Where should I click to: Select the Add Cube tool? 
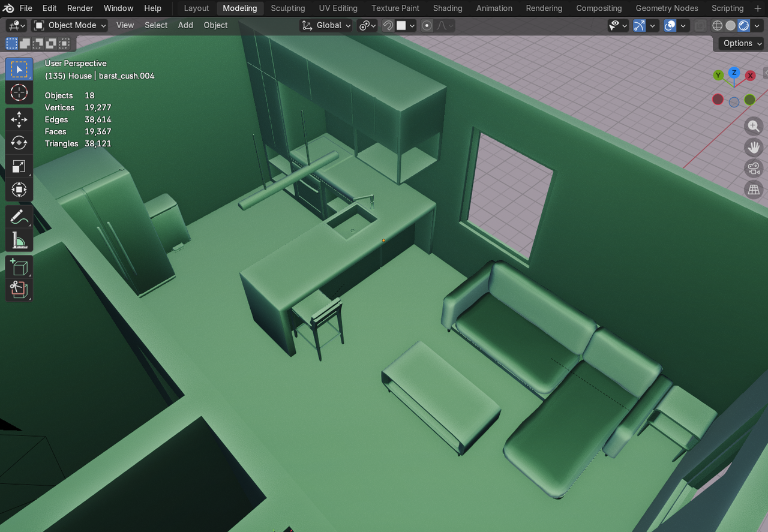[19, 267]
